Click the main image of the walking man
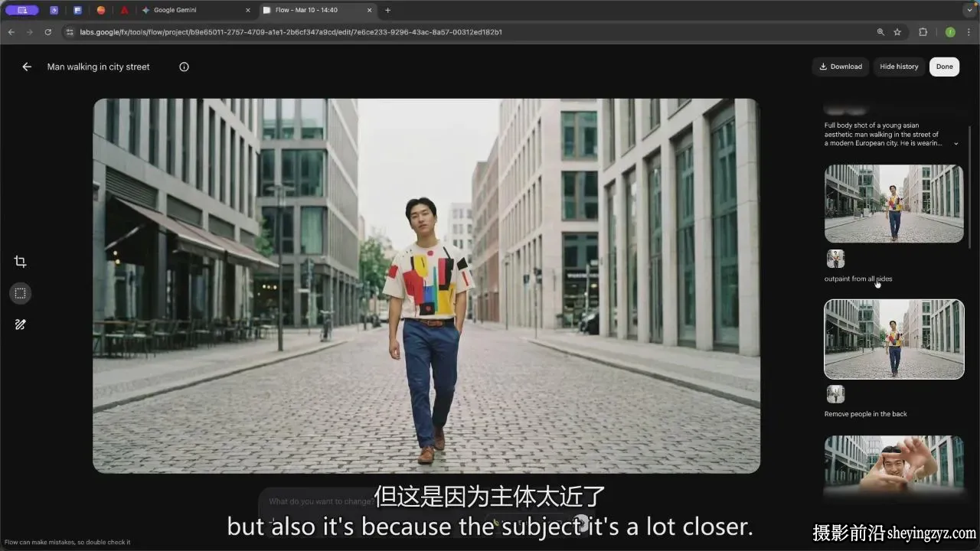Viewport: 980px width, 551px height. 426,285
